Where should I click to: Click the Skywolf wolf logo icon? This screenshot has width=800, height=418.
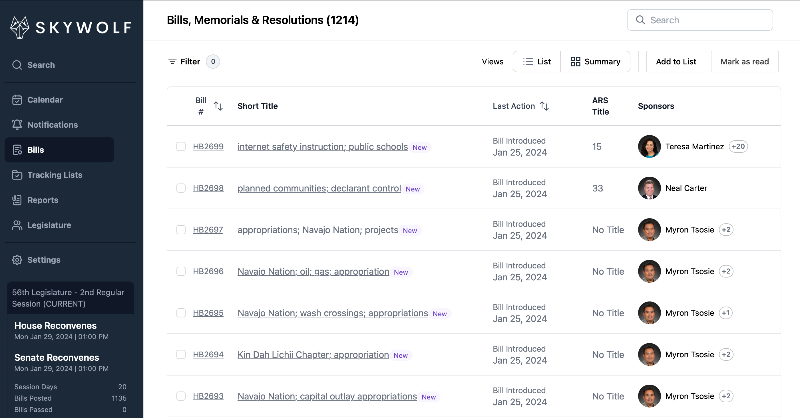click(20, 27)
